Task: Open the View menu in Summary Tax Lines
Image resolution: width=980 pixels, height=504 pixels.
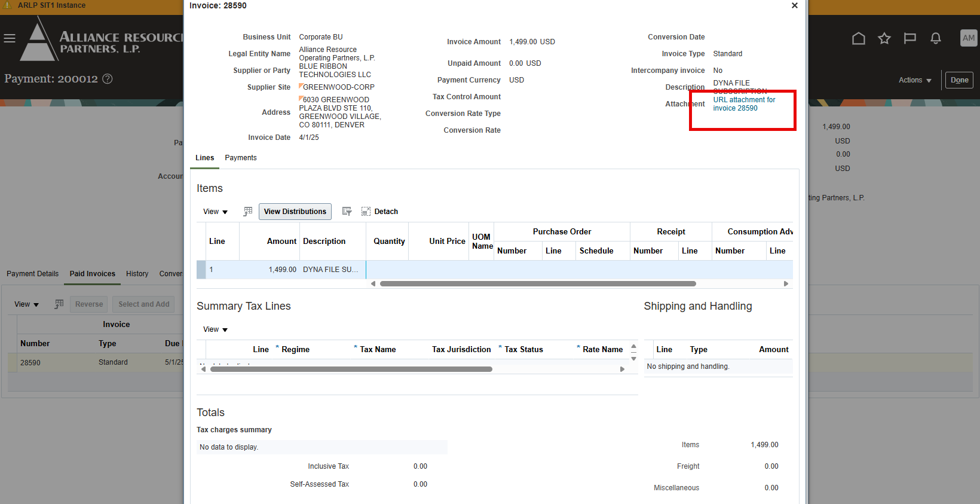Action: tap(215, 329)
